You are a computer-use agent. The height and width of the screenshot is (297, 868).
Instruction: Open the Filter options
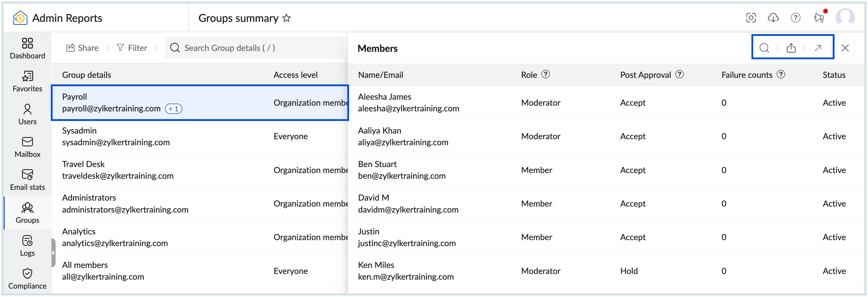pyautogui.click(x=132, y=48)
